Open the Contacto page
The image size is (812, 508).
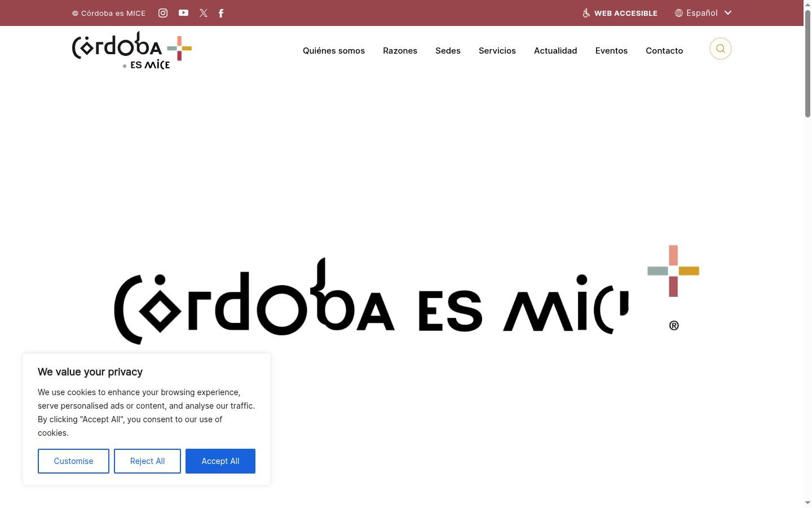(664, 51)
